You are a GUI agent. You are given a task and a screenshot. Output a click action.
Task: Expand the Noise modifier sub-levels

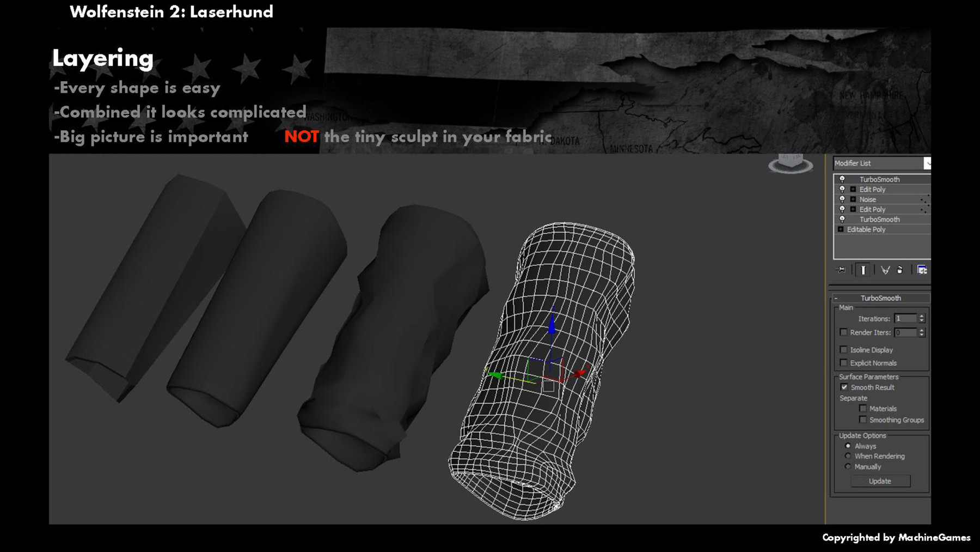pos(853,199)
